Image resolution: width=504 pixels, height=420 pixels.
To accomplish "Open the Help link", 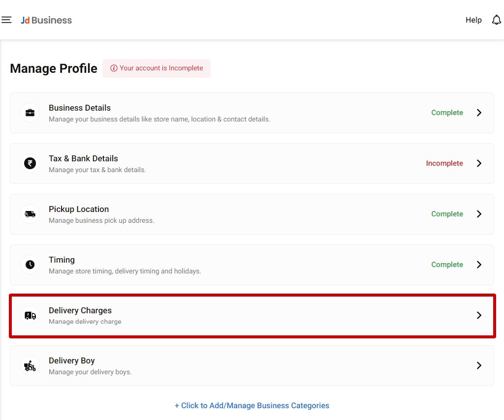I will pos(473,20).
